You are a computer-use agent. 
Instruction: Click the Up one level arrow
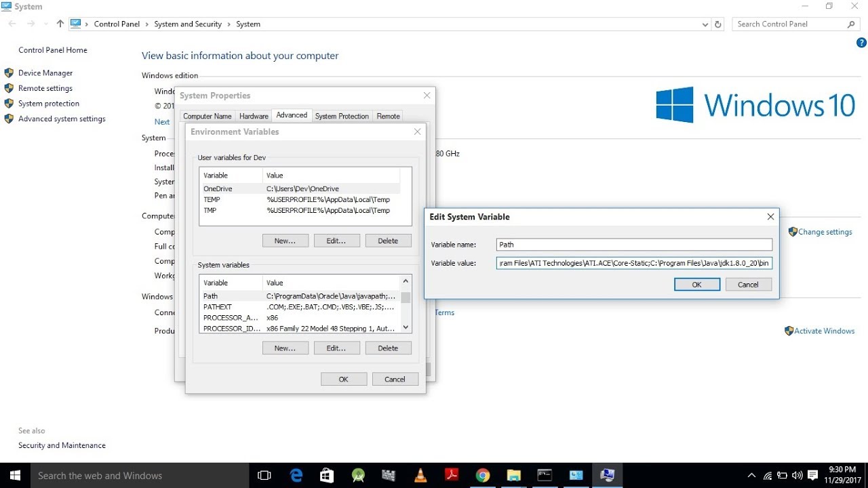coord(60,24)
